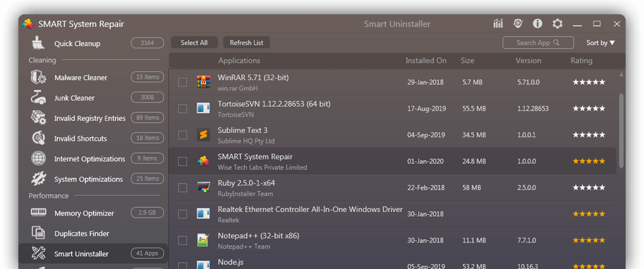Check the SMART System Repair row checkbox
This screenshot has height=269, width=644.
coord(182,162)
